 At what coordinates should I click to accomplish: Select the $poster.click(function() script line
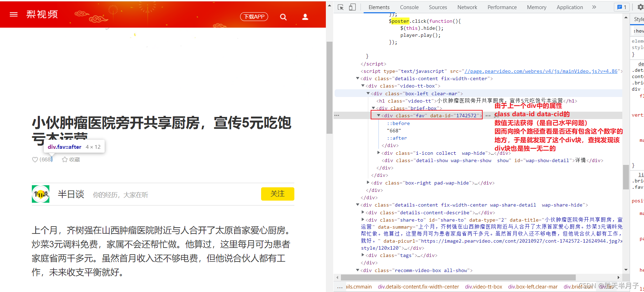pyautogui.click(x=425, y=21)
